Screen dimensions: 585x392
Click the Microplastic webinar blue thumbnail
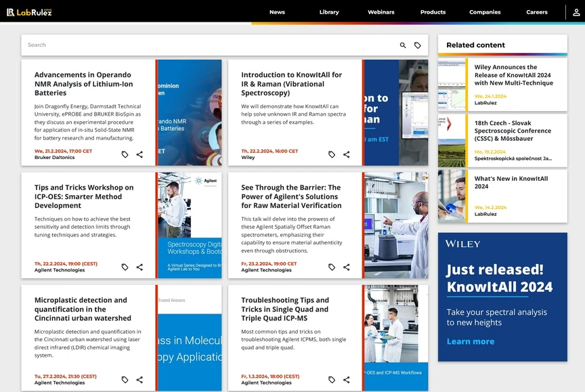point(190,338)
